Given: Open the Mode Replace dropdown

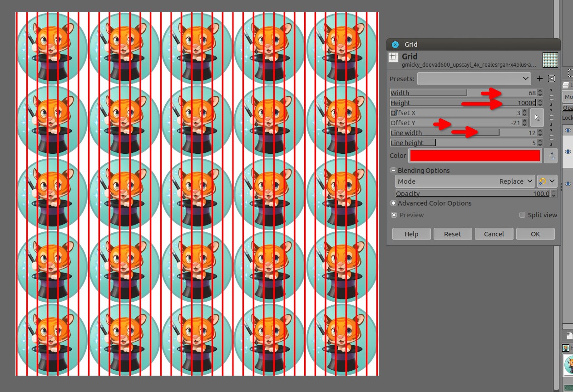Looking at the screenshot, I should [465, 181].
